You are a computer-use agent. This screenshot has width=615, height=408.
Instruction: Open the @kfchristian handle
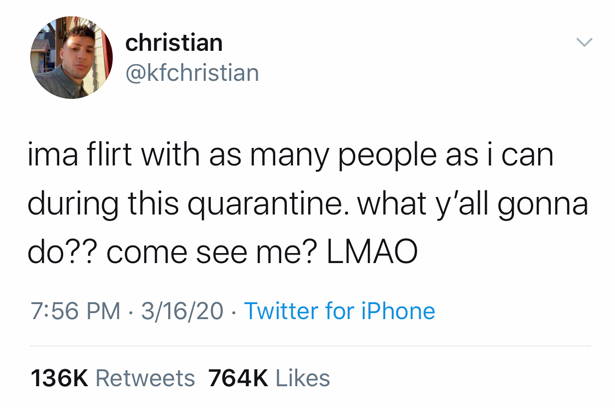[192, 73]
